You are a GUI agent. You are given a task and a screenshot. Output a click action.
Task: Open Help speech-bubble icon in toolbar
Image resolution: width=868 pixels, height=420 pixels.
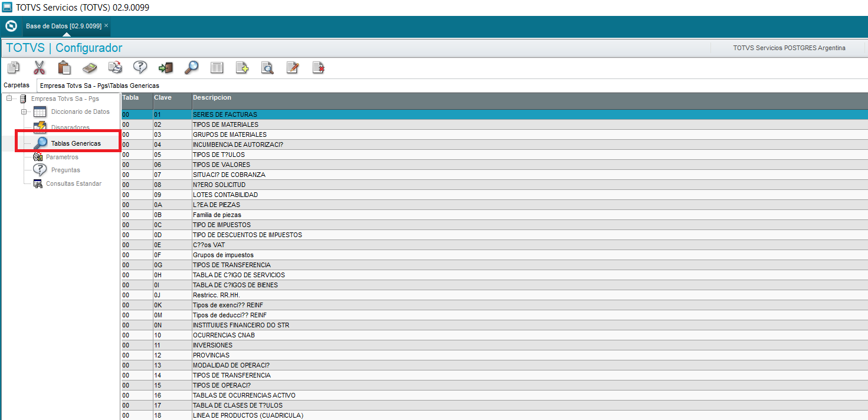click(140, 67)
